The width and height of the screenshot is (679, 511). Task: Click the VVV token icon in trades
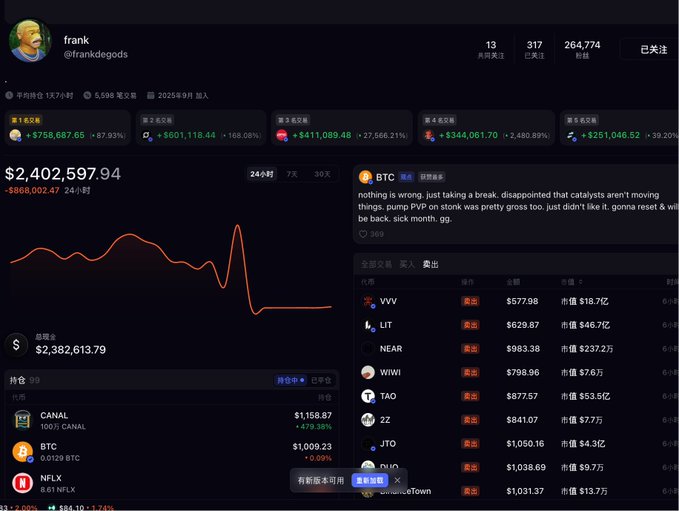click(x=368, y=301)
